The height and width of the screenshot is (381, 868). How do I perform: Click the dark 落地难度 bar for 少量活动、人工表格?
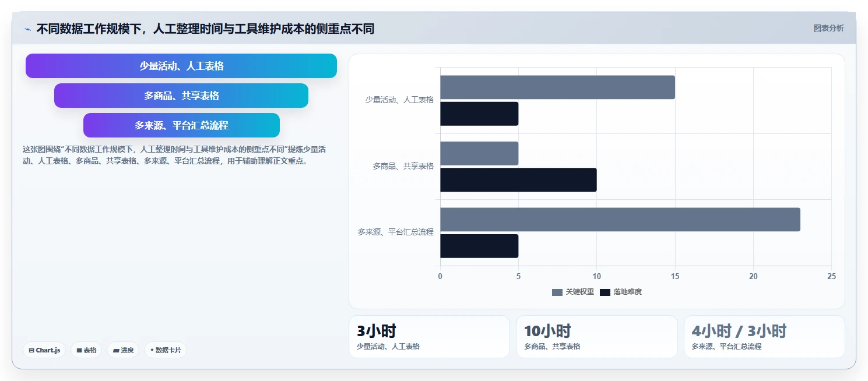[x=479, y=114]
